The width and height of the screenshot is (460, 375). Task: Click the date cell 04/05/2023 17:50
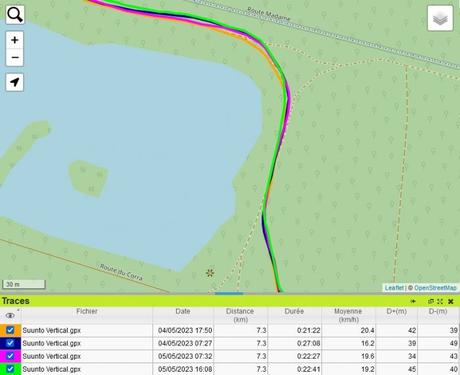coord(185,330)
